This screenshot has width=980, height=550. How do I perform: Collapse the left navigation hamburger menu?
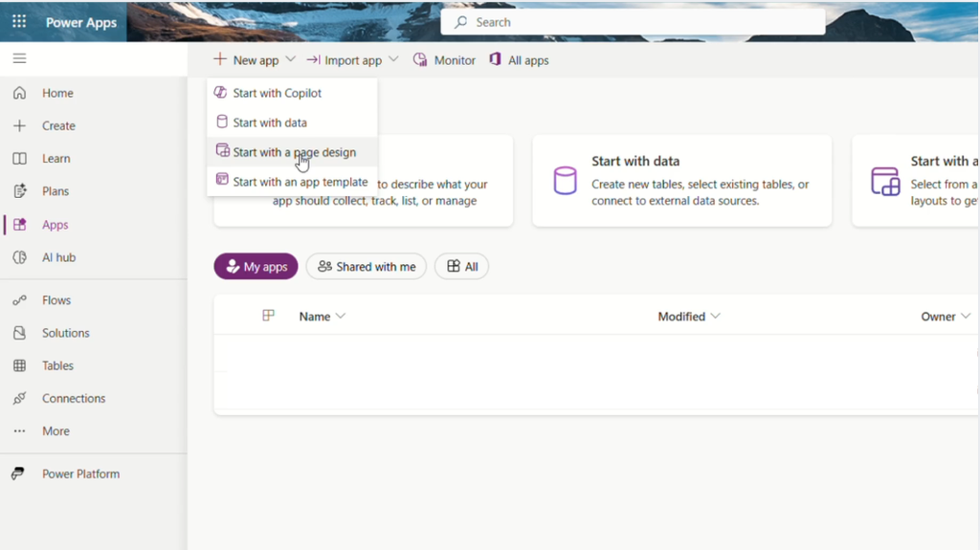coord(19,58)
